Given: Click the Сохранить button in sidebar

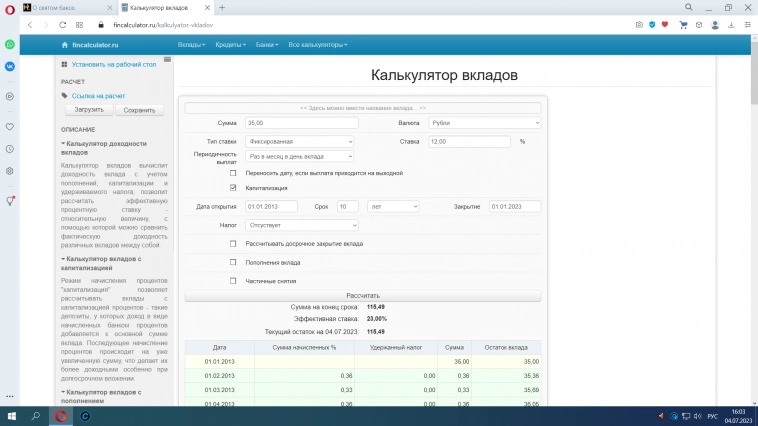Looking at the screenshot, I should [138, 110].
